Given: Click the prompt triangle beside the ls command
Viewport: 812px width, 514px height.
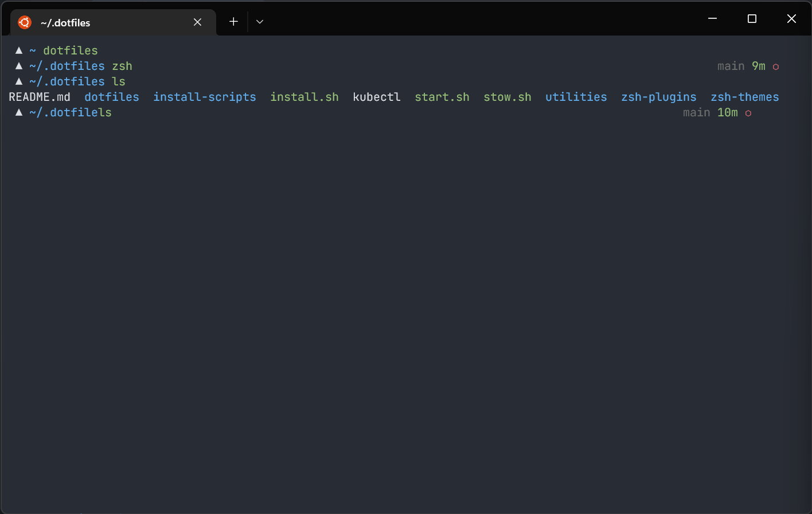Looking at the screenshot, I should tap(18, 81).
